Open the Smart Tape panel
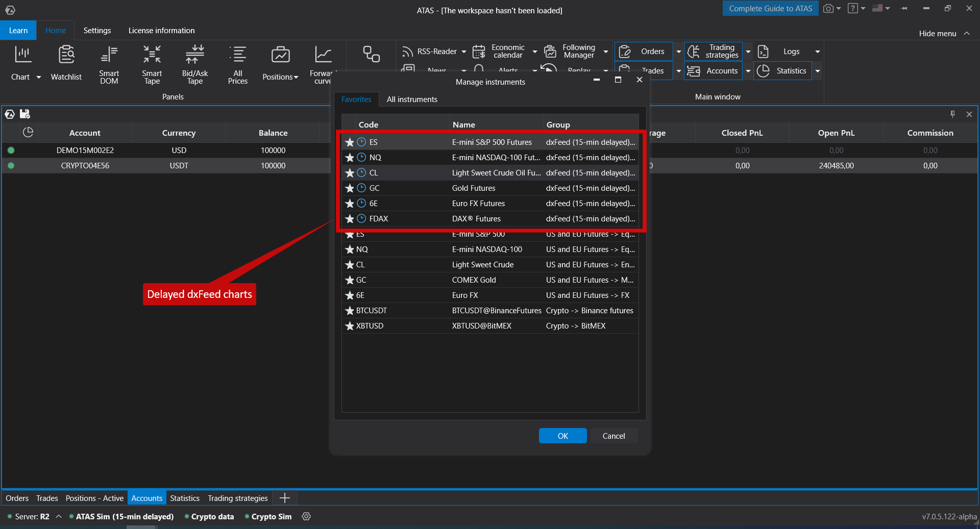The width and height of the screenshot is (980, 529). [x=152, y=64]
